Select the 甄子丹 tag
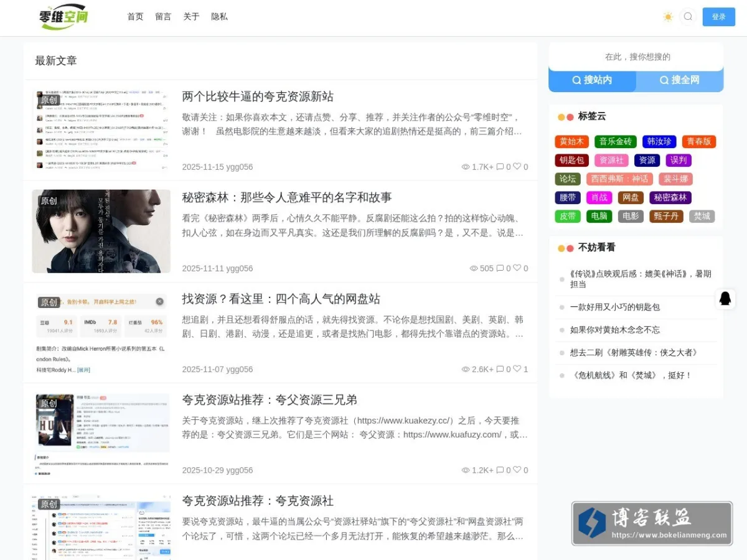The width and height of the screenshot is (747, 560). (666, 216)
